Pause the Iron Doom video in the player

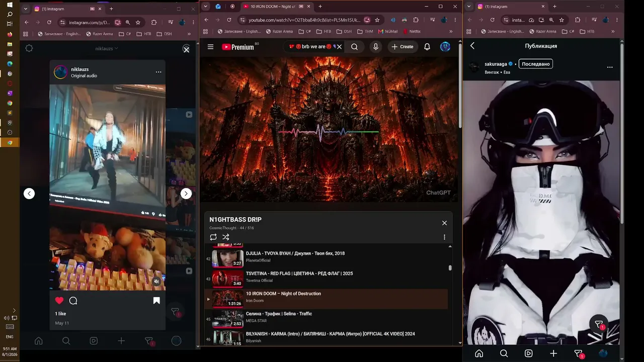[x=329, y=130]
